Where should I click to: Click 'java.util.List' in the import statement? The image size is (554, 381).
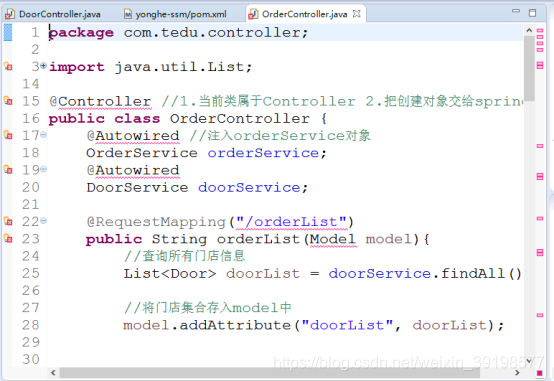pyautogui.click(x=179, y=67)
